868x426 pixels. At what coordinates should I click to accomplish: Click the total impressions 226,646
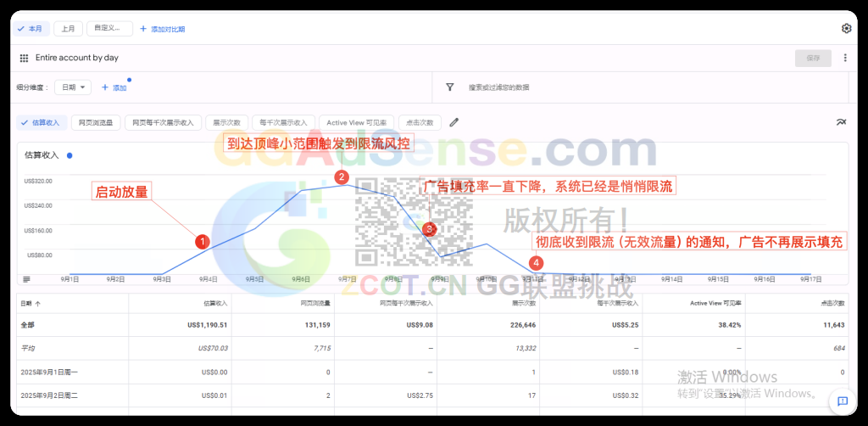pos(522,325)
